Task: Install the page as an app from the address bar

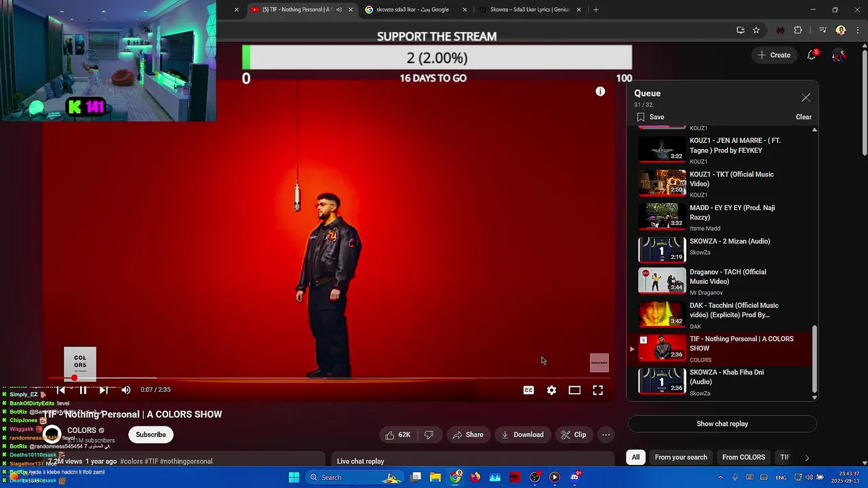Action: click(741, 30)
